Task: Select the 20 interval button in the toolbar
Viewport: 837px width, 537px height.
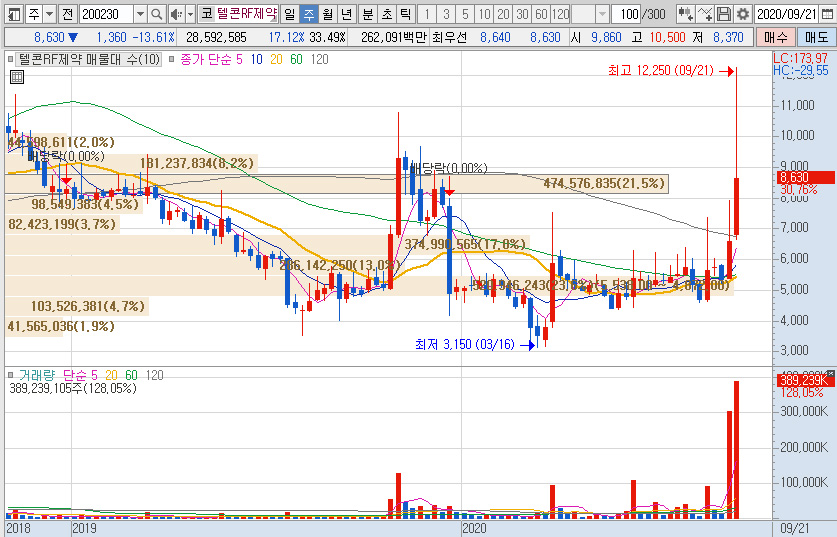Action: click(503, 14)
